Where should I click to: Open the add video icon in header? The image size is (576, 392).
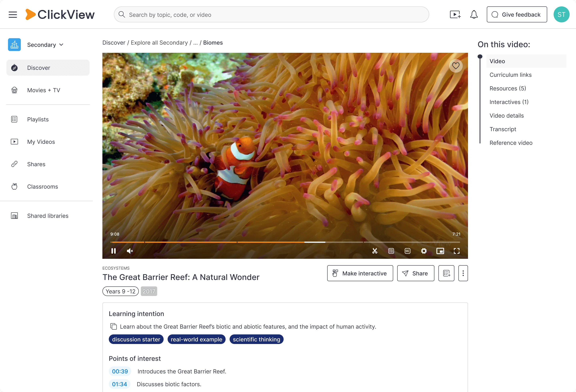455,15
